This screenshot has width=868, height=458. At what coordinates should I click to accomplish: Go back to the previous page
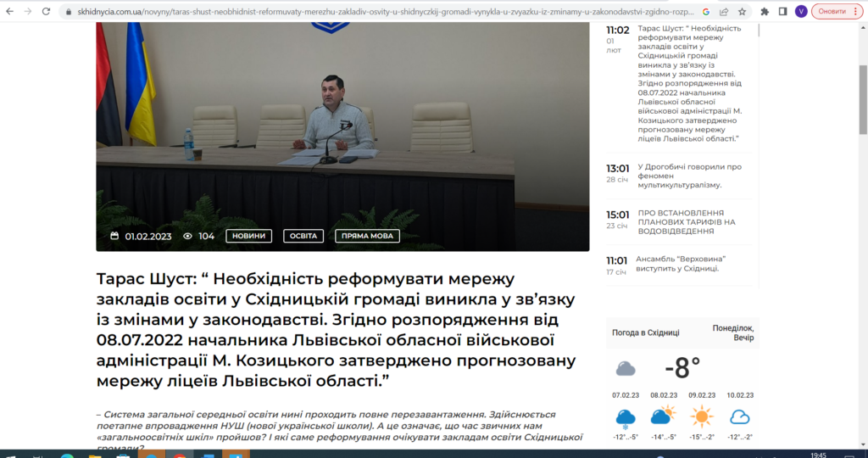pyautogui.click(x=10, y=11)
